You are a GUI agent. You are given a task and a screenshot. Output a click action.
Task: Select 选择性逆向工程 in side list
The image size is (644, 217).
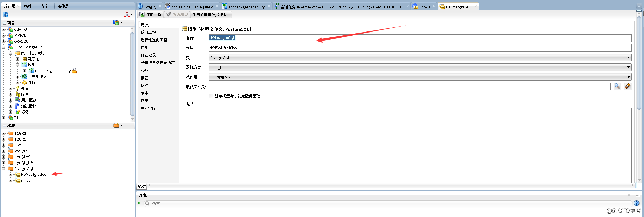(x=154, y=40)
